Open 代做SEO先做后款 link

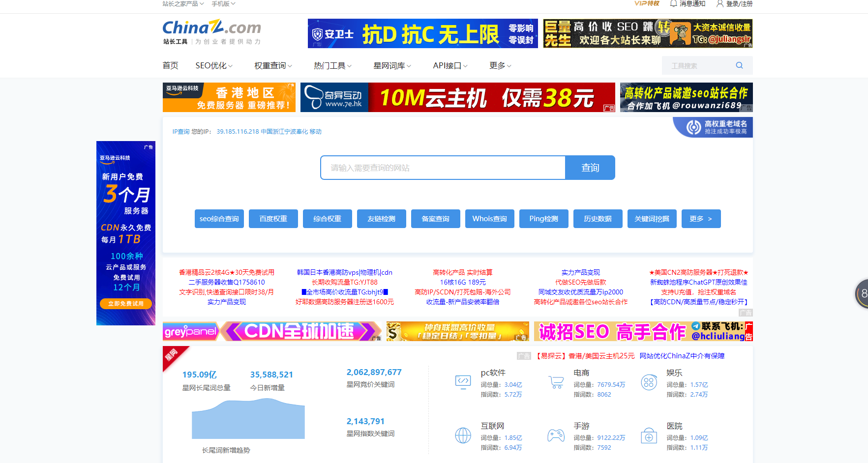581,282
